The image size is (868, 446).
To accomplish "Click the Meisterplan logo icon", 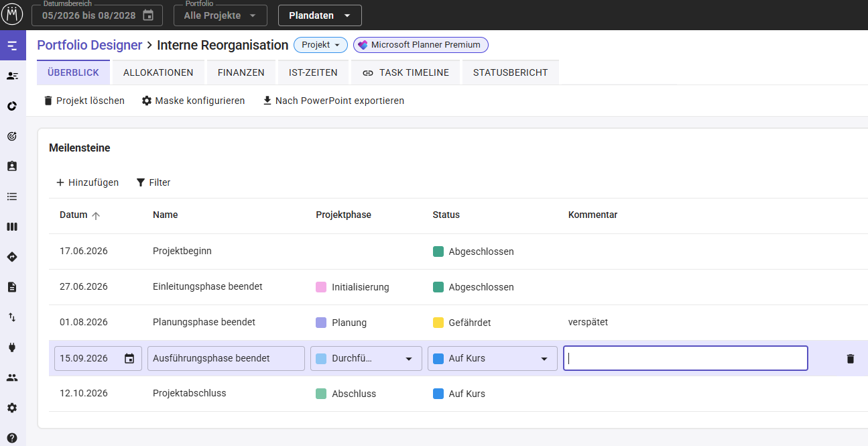I will [x=13, y=14].
